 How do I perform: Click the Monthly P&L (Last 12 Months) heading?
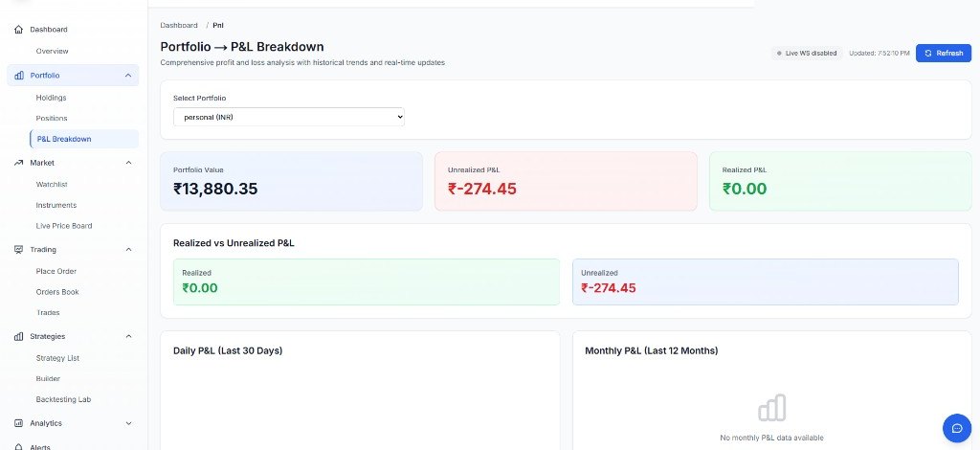click(651, 350)
